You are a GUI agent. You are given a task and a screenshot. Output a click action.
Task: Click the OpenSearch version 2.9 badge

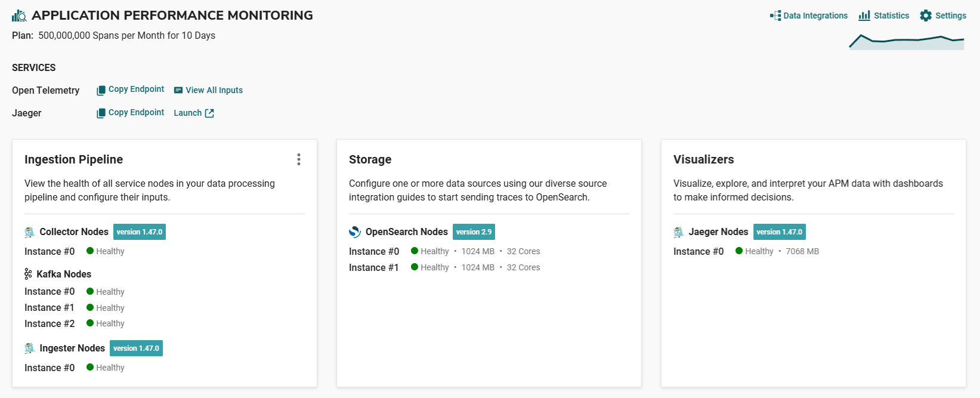[474, 232]
